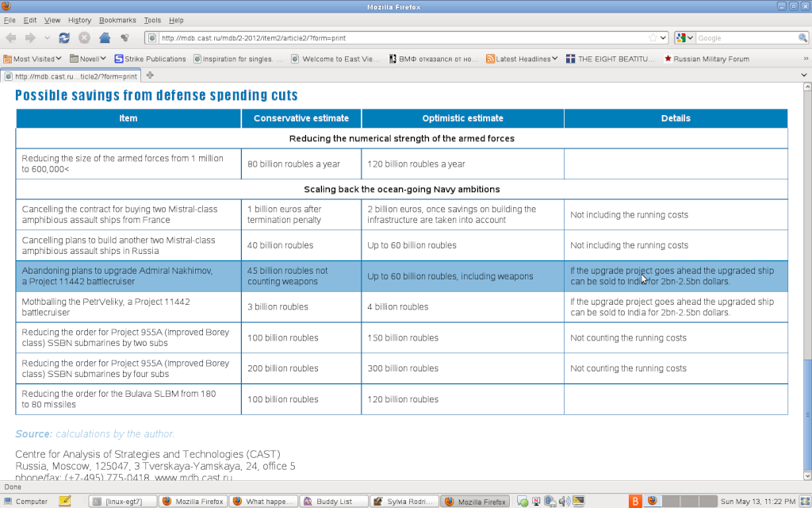Image resolution: width=812 pixels, height=508 pixels.
Task: Click the clock showing Sun May 13
Action: [x=758, y=502]
